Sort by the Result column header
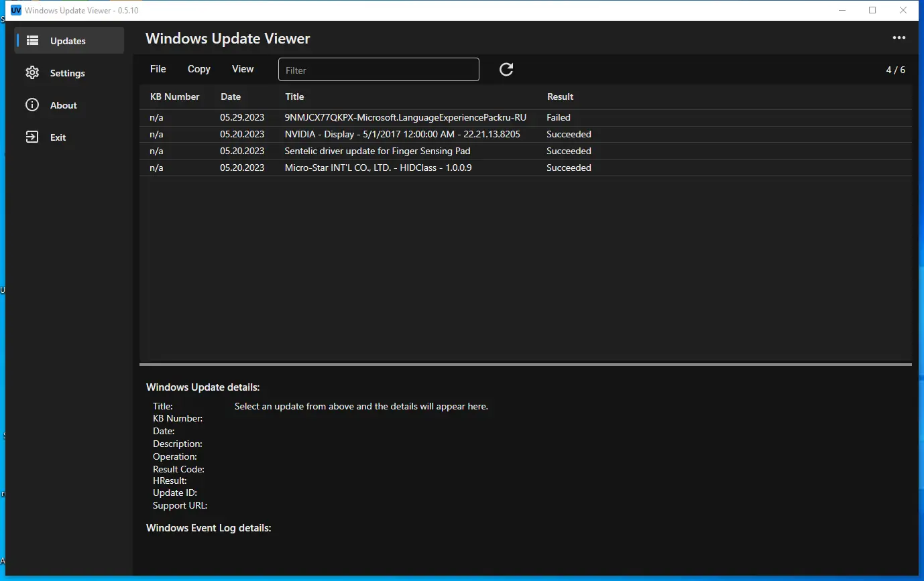This screenshot has width=924, height=581. point(561,96)
